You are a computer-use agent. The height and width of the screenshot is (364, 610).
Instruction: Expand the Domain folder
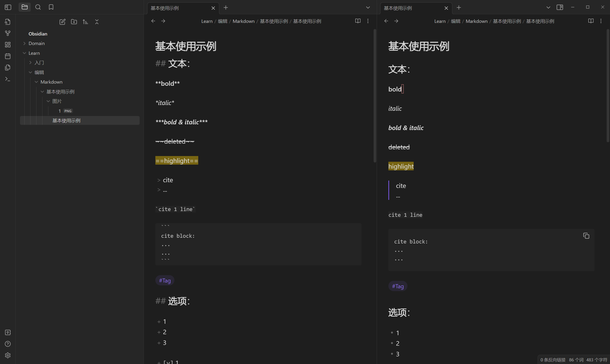[x=25, y=43]
